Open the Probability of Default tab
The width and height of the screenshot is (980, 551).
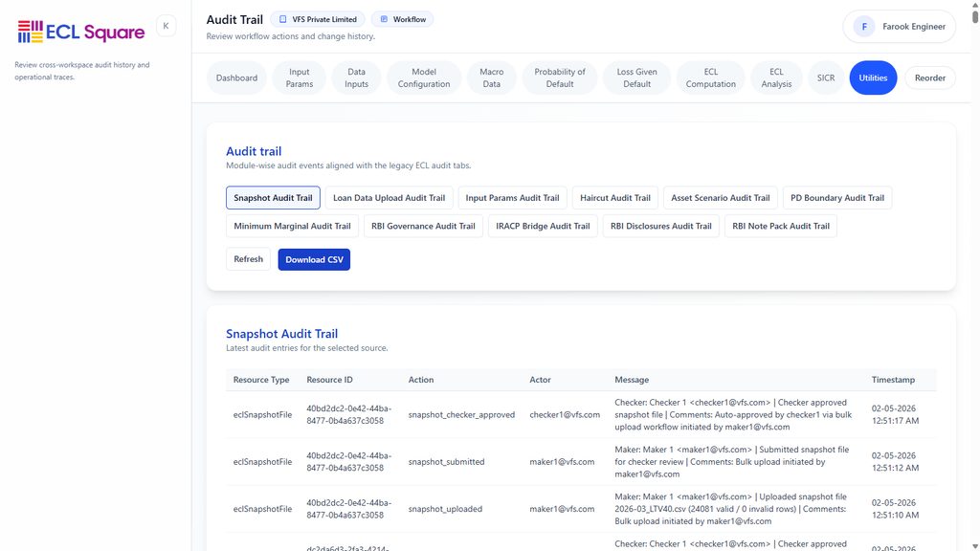pyautogui.click(x=559, y=78)
